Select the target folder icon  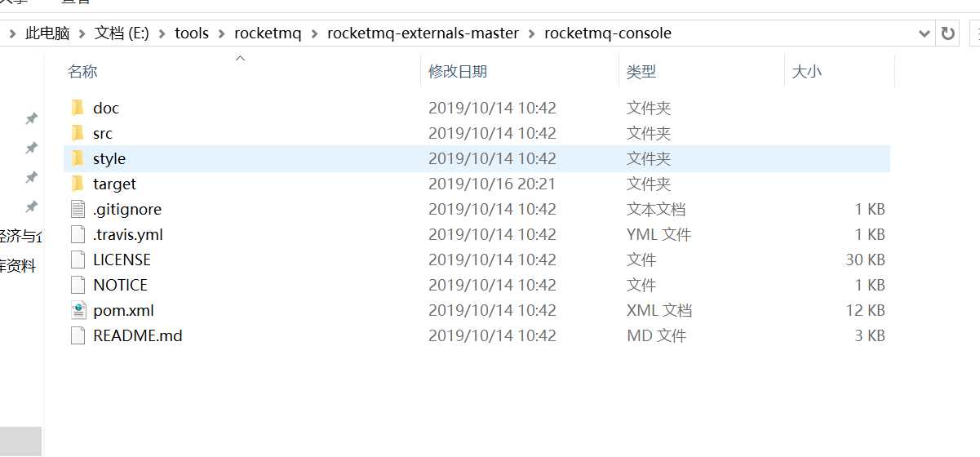tap(78, 184)
